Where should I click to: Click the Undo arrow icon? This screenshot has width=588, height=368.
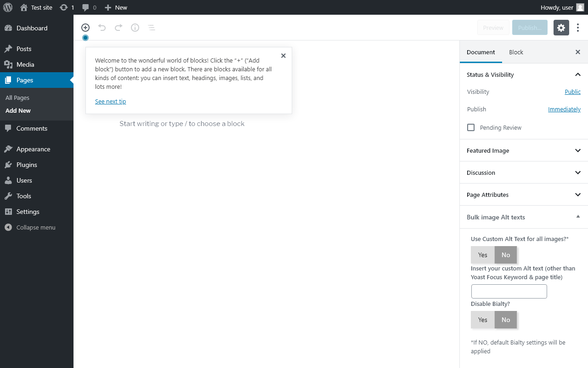click(x=102, y=28)
